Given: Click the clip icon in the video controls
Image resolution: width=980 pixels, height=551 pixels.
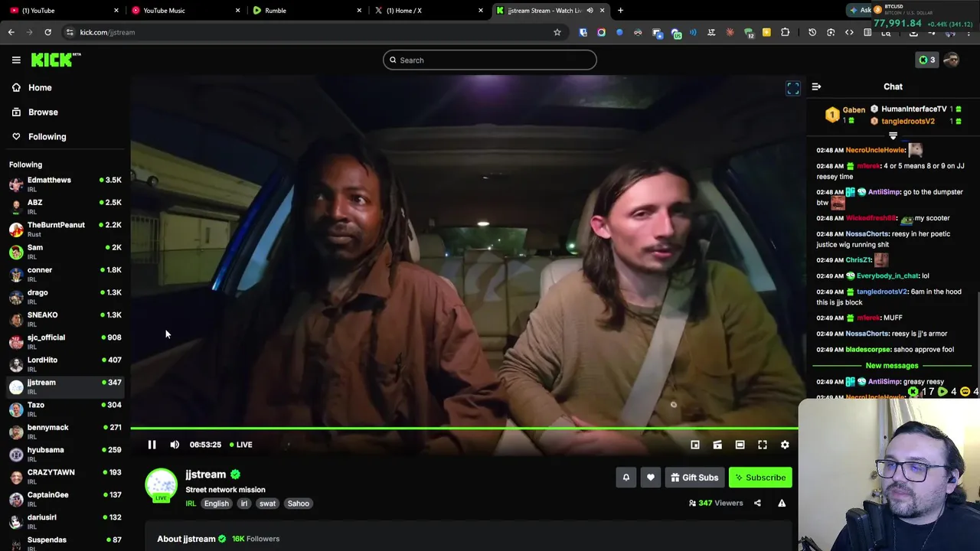Looking at the screenshot, I should click(x=717, y=445).
